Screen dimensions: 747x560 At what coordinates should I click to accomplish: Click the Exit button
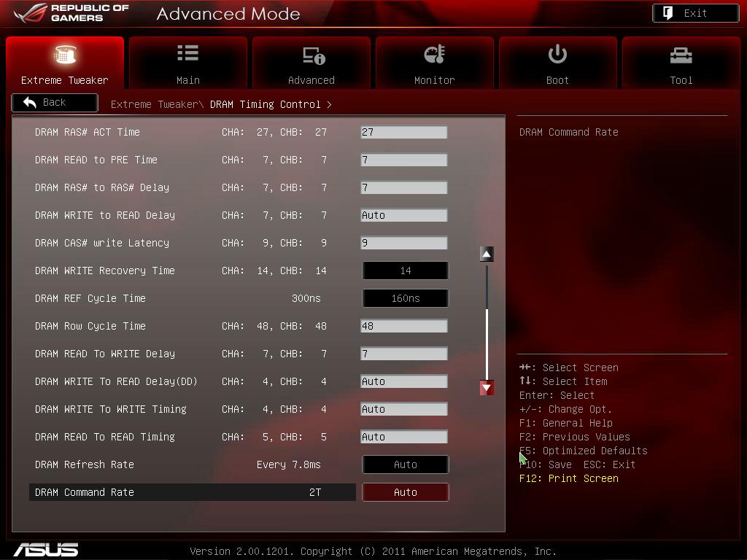click(695, 13)
